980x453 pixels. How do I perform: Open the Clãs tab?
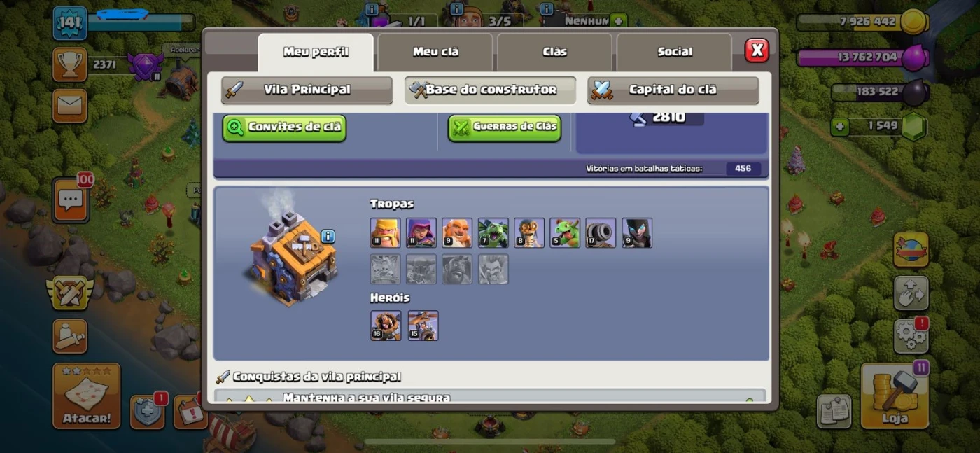554,52
